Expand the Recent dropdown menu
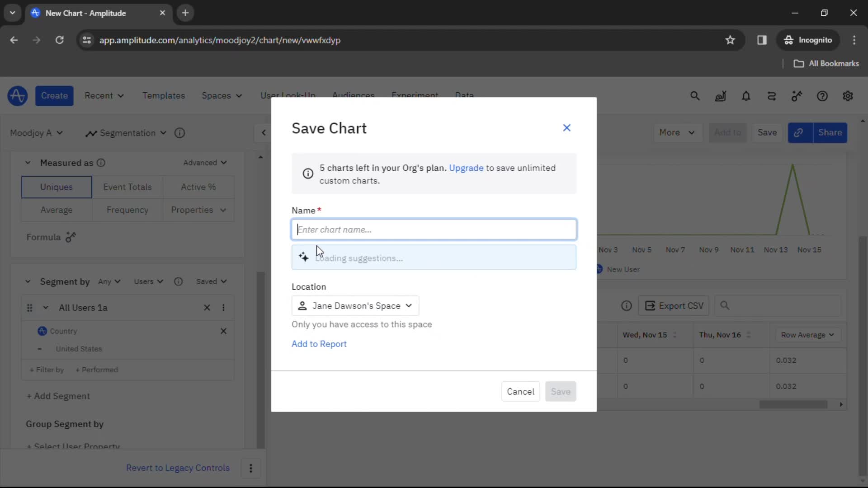 click(103, 95)
